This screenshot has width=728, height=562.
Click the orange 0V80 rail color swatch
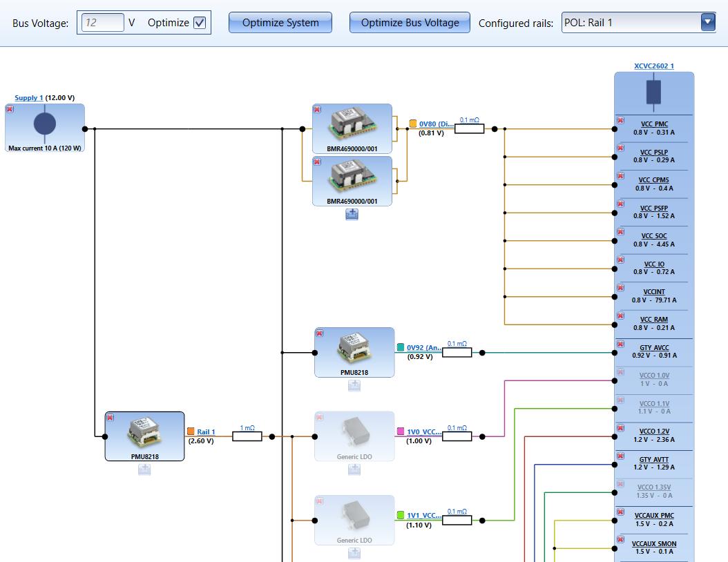click(413, 124)
